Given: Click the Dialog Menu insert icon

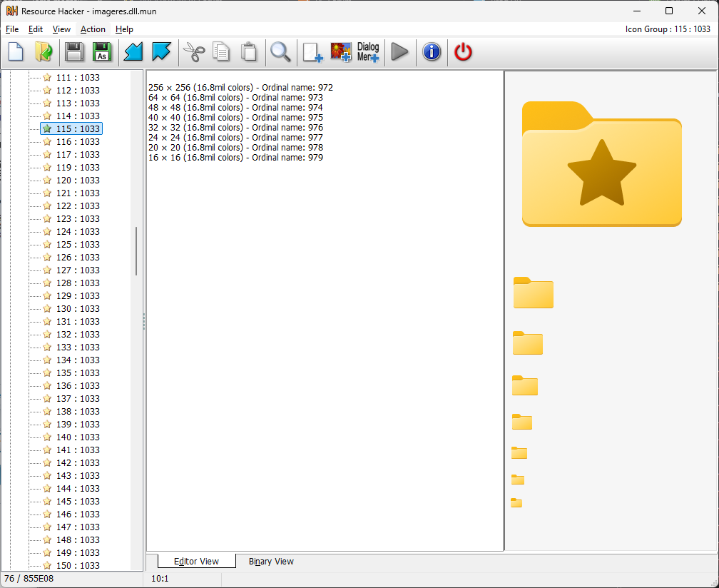Looking at the screenshot, I should (x=368, y=52).
